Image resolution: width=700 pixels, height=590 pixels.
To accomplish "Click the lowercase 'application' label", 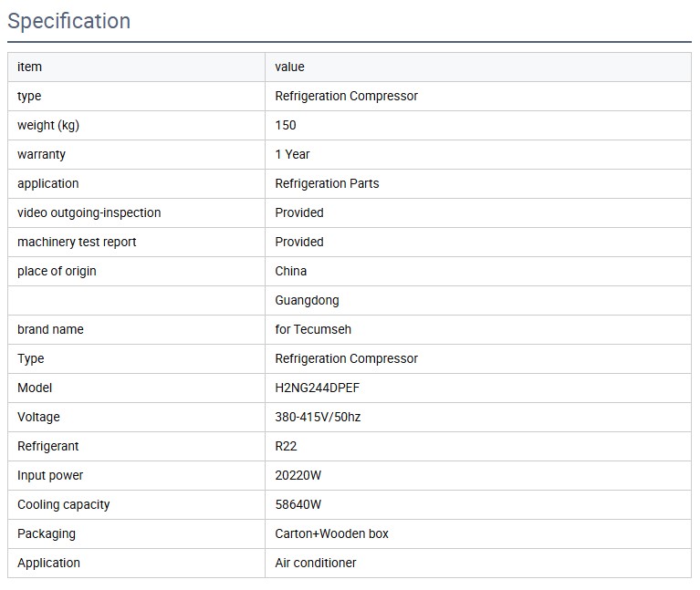I will (x=48, y=183).
